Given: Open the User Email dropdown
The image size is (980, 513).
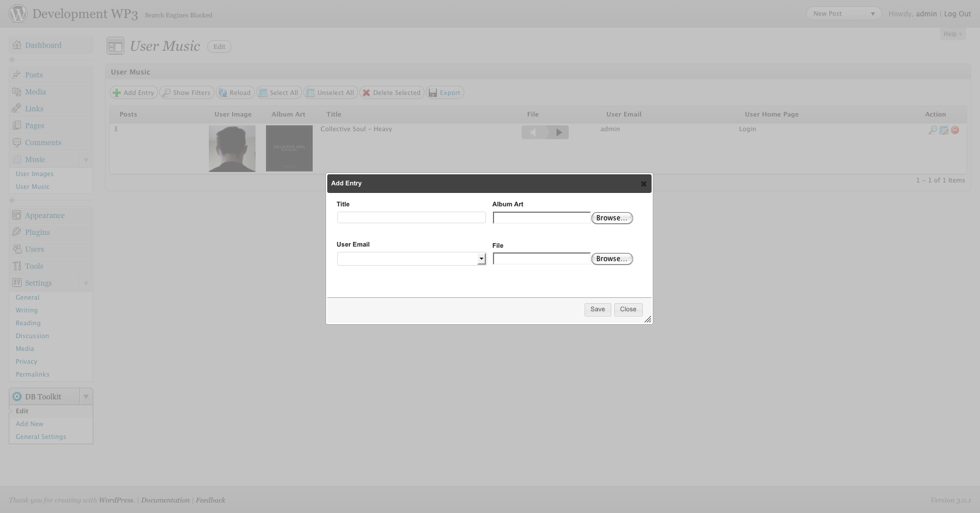Looking at the screenshot, I should [411, 259].
